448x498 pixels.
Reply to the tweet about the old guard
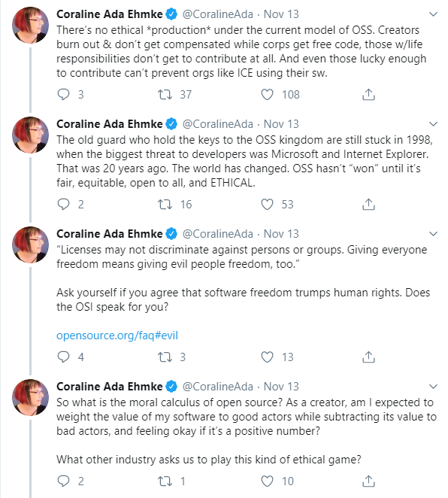[x=63, y=204]
